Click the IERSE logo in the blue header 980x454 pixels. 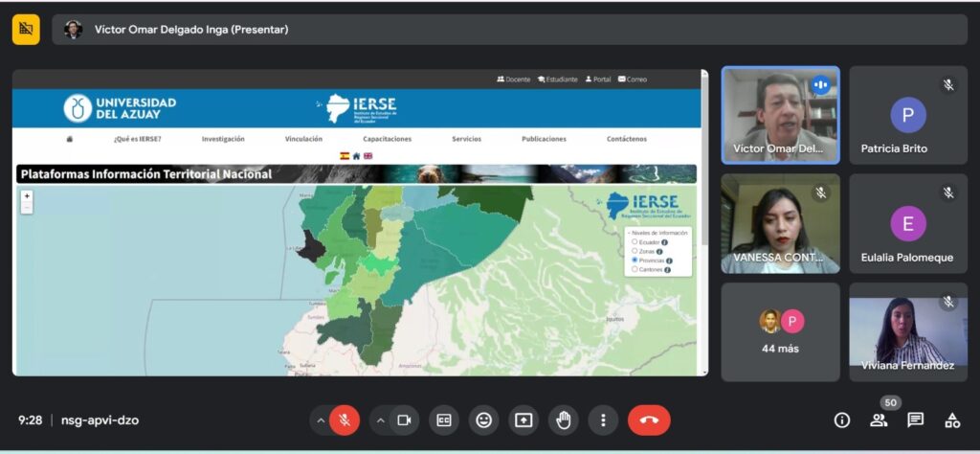[358, 108]
